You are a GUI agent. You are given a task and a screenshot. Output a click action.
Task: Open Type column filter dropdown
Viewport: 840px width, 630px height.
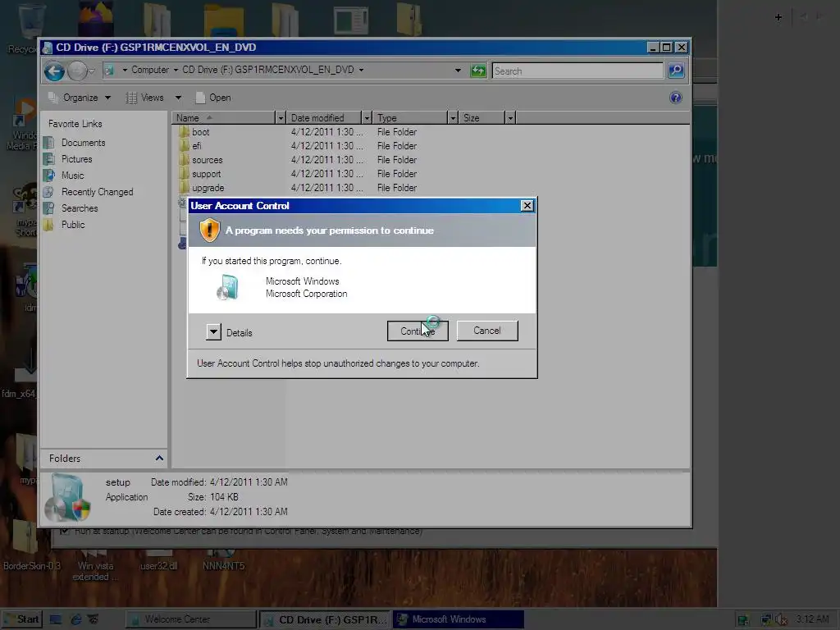tap(453, 118)
